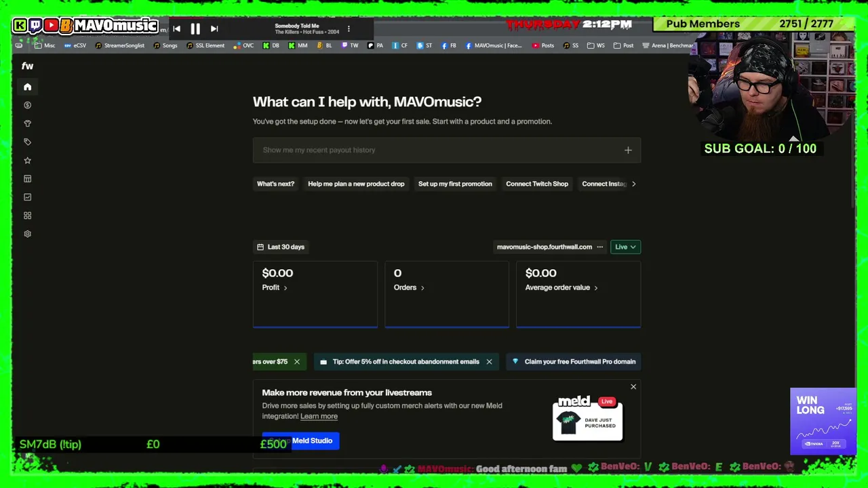Open the PA bookmark

pyautogui.click(x=376, y=45)
